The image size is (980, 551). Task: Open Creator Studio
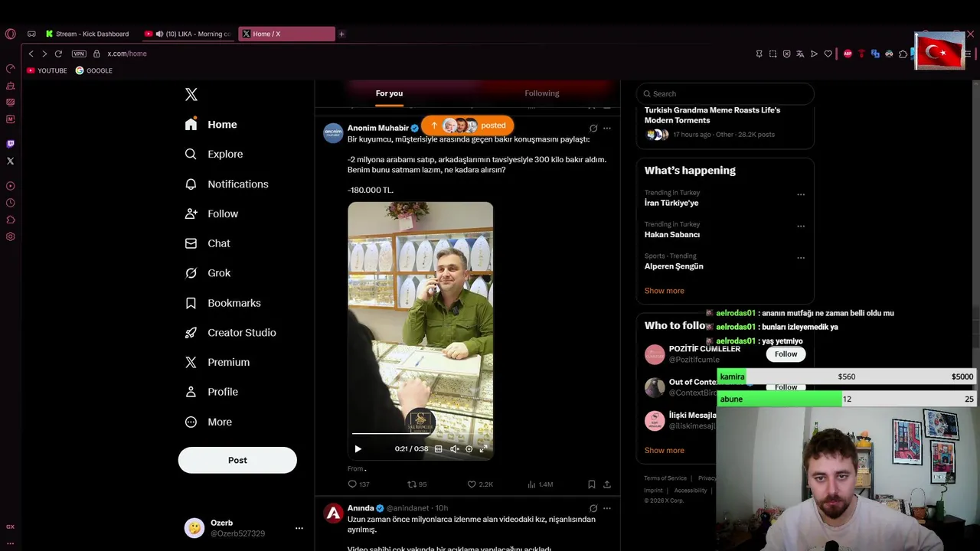[230, 333]
